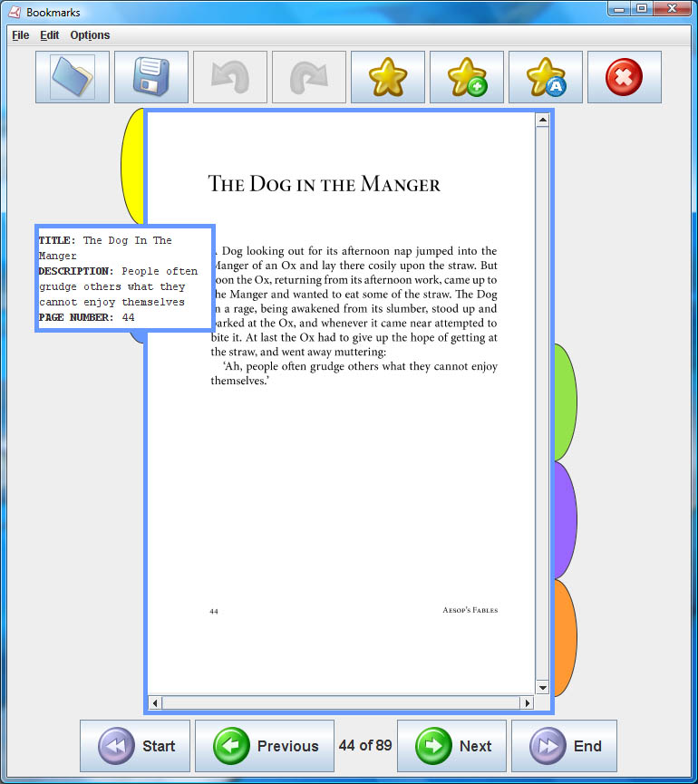Click the star icon with blue A
Viewport: 698px width, 784px height.
[x=546, y=77]
